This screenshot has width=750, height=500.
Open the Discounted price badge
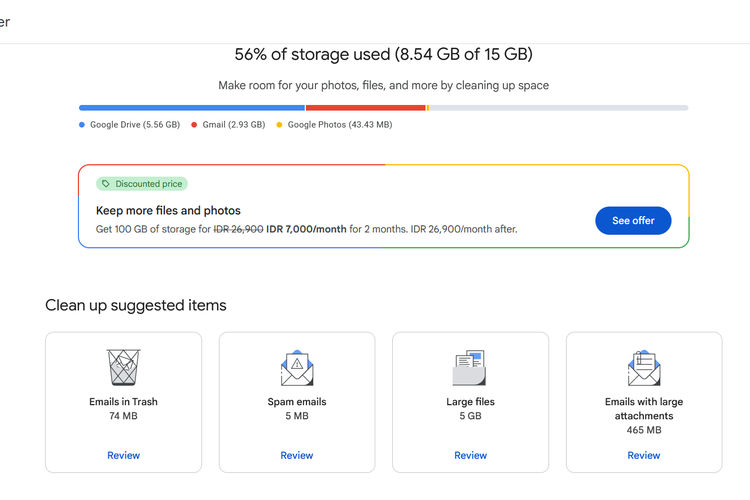click(142, 184)
